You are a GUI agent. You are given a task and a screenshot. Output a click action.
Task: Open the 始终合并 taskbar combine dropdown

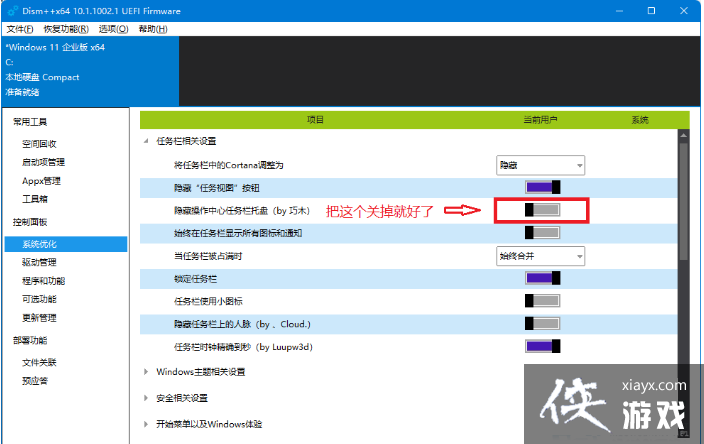(x=541, y=256)
